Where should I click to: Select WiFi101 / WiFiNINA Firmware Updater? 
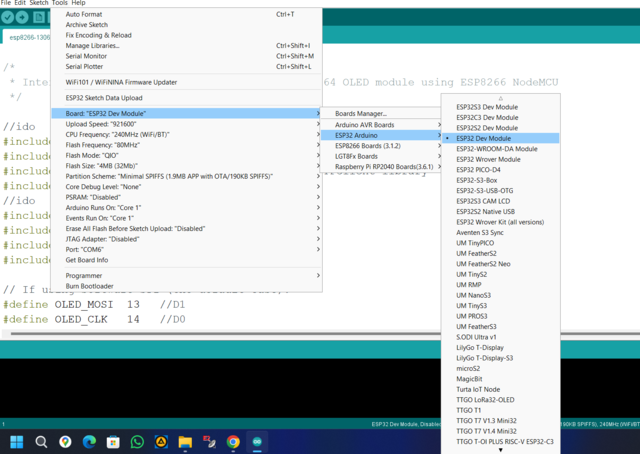[187, 82]
